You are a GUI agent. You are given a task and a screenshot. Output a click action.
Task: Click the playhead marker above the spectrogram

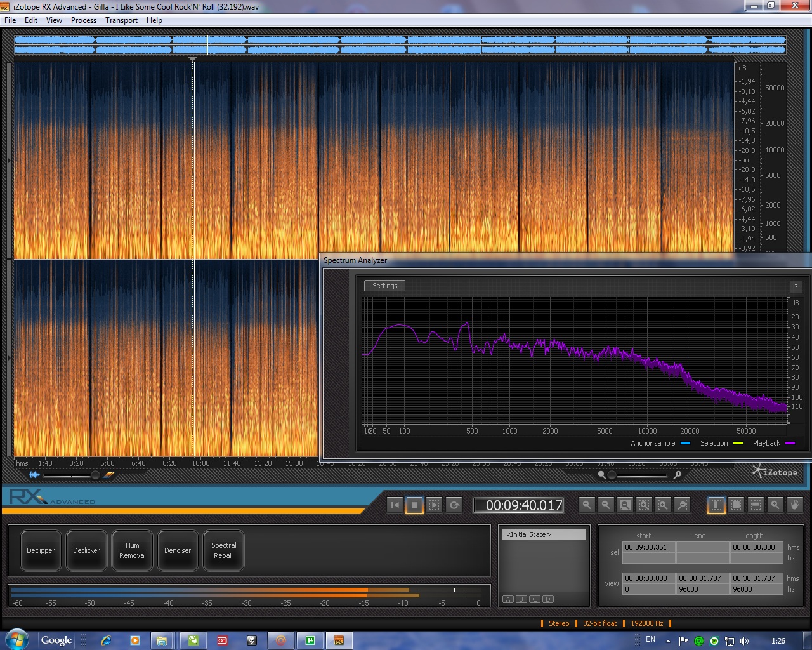tap(193, 59)
